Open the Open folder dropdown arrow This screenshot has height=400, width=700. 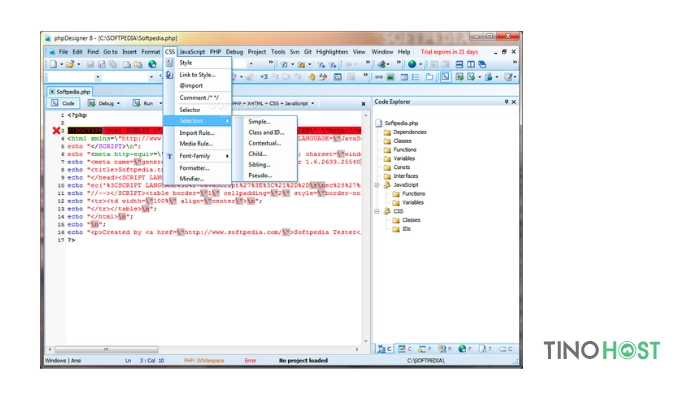(x=79, y=64)
